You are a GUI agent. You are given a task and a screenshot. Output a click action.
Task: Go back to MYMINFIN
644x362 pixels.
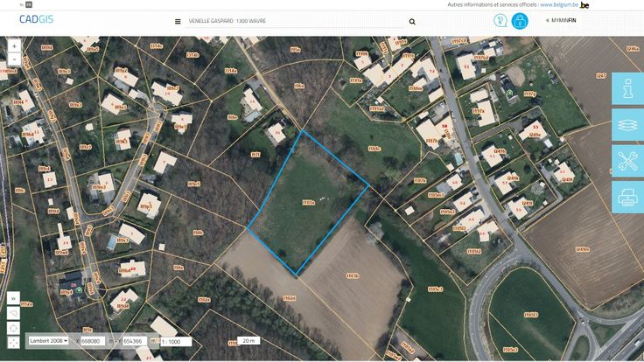561,20
